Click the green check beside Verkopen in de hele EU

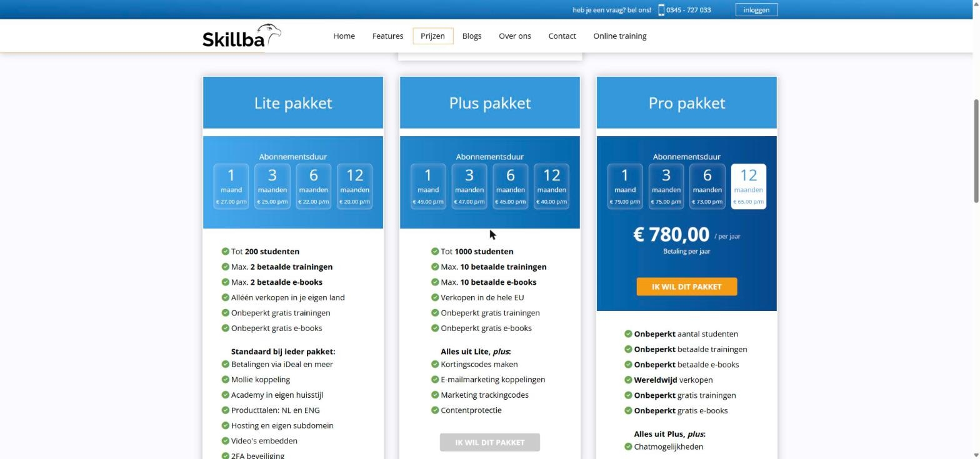pyautogui.click(x=435, y=298)
